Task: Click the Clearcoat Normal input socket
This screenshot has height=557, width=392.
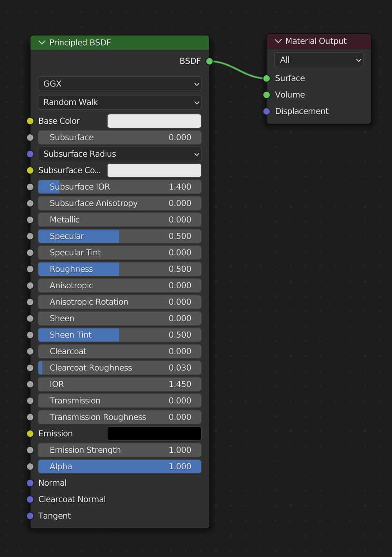Action: point(30,499)
